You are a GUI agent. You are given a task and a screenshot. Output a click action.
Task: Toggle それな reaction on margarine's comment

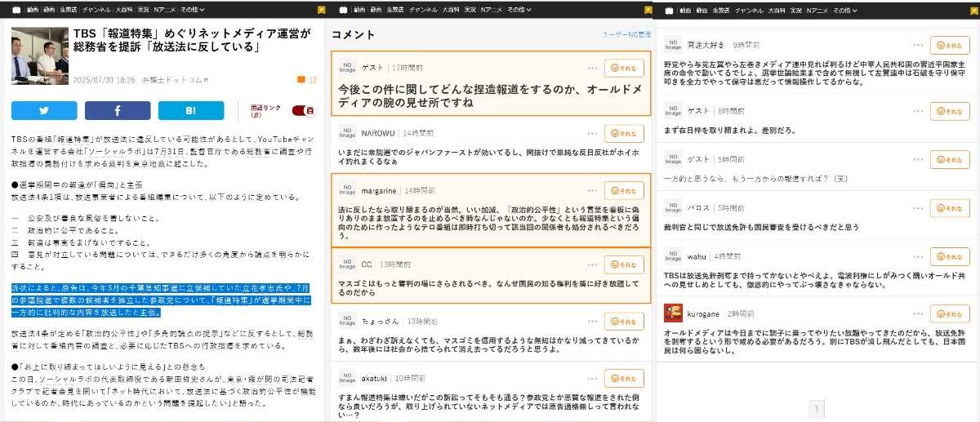pyautogui.click(x=624, y=190)
